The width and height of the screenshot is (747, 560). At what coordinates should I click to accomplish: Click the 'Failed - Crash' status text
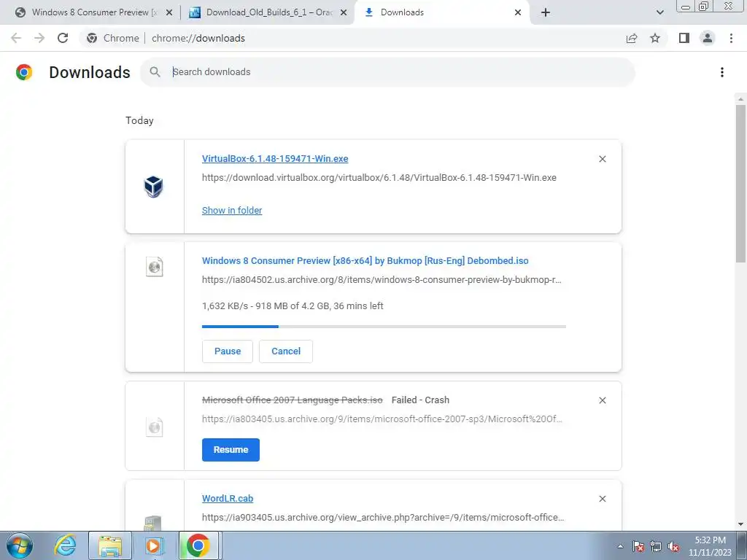point(420,400)
